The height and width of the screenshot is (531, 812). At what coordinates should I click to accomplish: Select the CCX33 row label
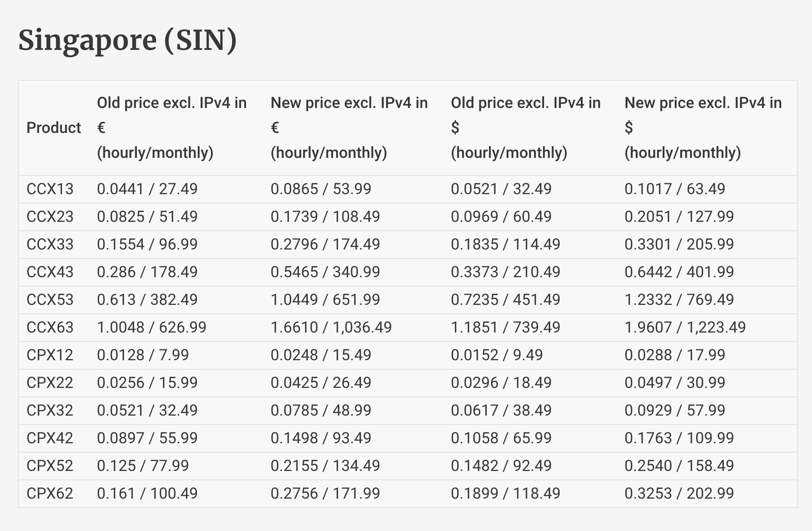pos(50,244)
